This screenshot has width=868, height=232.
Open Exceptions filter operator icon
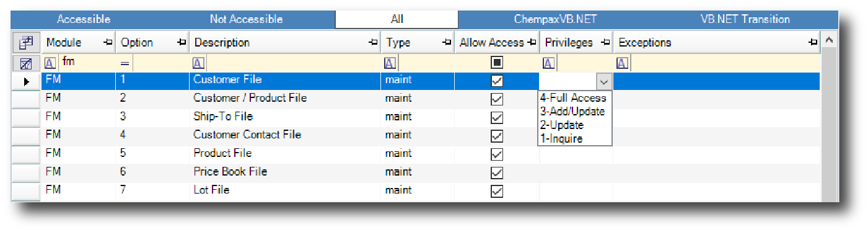pos(623,63)
